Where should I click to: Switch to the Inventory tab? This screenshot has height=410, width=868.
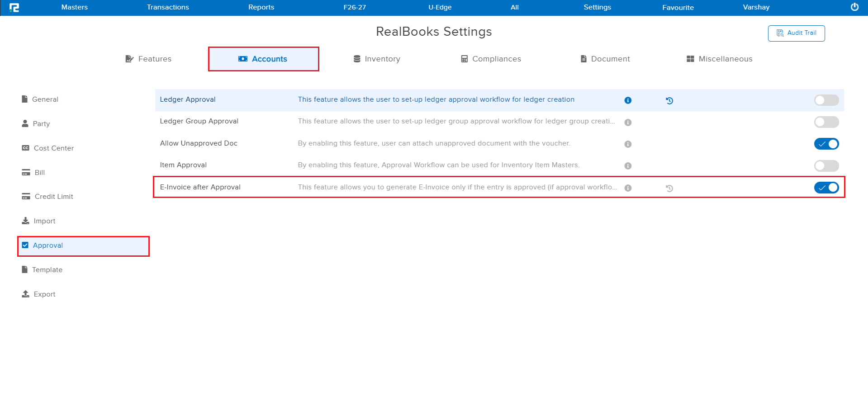(377, 59)
